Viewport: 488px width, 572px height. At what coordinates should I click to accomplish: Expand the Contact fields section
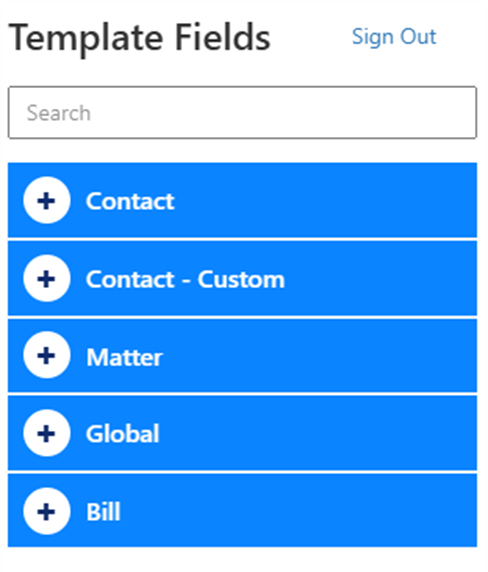(242, 200)
